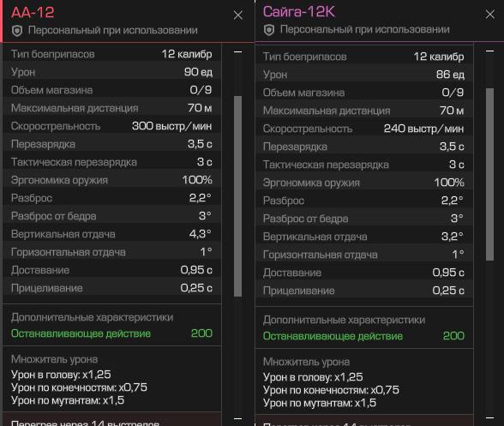
Task: Click AA-12 Останавливающее действие 200 stat
Action: [111, 333]
